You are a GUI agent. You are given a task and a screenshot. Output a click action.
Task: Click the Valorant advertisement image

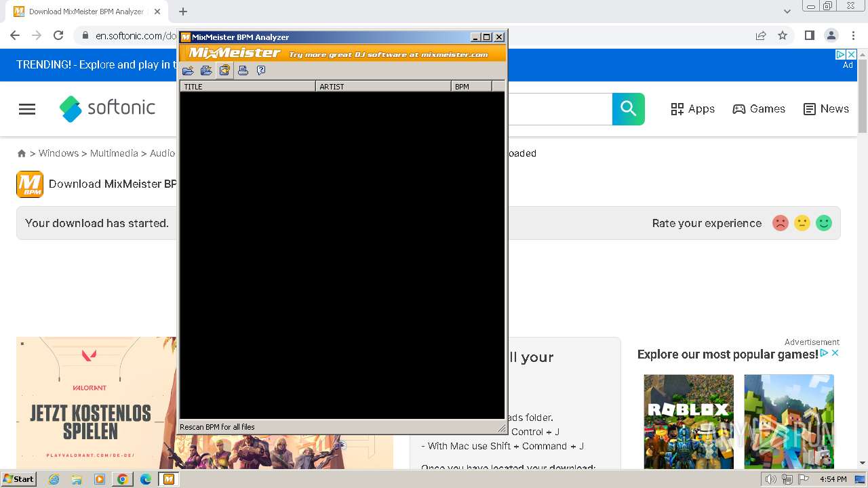coord(96,403)
